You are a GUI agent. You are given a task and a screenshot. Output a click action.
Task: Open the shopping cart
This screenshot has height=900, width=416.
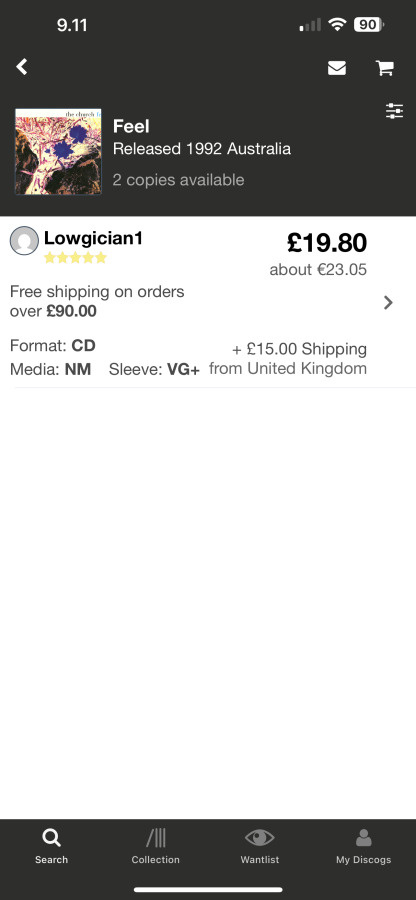pyautogui.click(x=384, y=68)
